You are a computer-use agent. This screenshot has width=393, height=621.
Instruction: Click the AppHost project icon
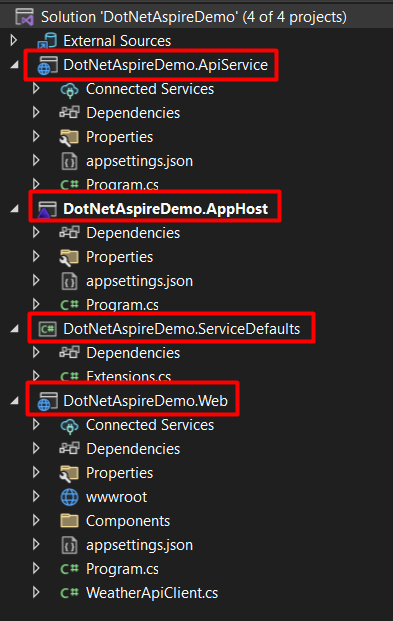point(47,209)
